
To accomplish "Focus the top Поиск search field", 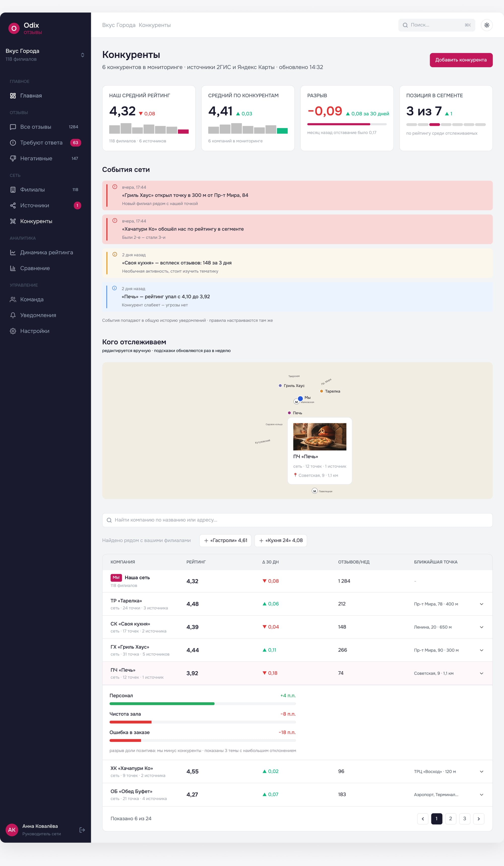I will click(x=436, y=25).
